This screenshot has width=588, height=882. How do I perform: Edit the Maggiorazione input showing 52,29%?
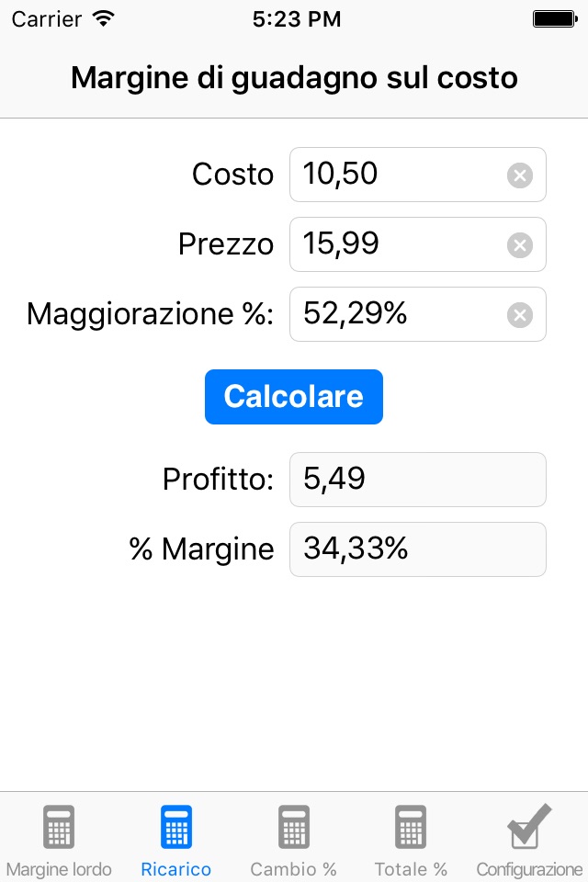pos(400,314)
